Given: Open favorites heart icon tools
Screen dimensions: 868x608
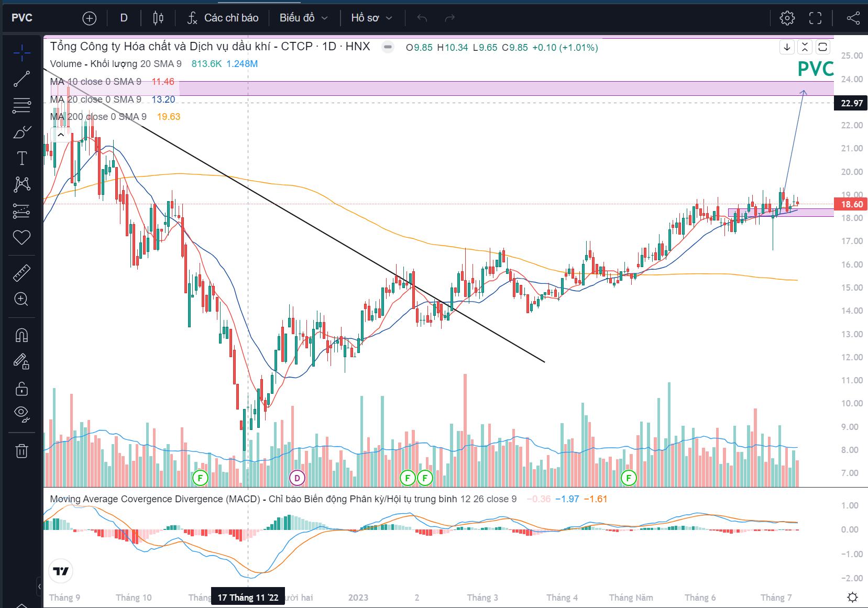Looking at the screenshot, I should click(x=22, y=237).
